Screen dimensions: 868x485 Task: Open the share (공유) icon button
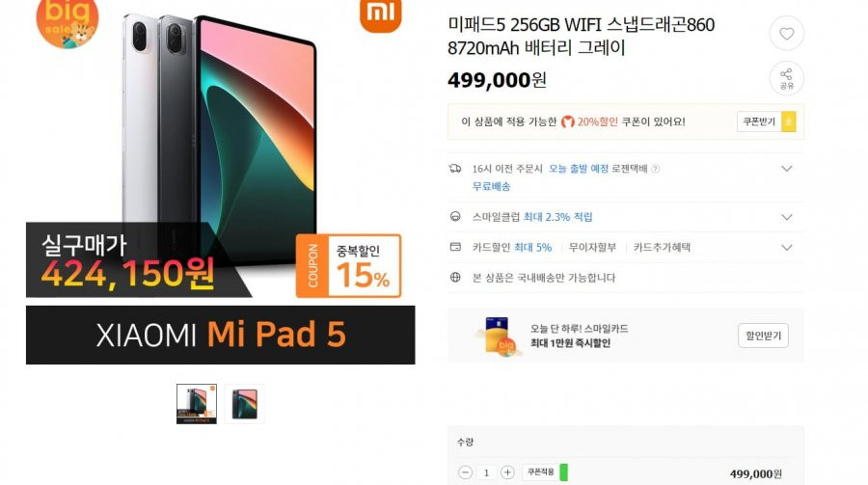(x=786, y=78)
